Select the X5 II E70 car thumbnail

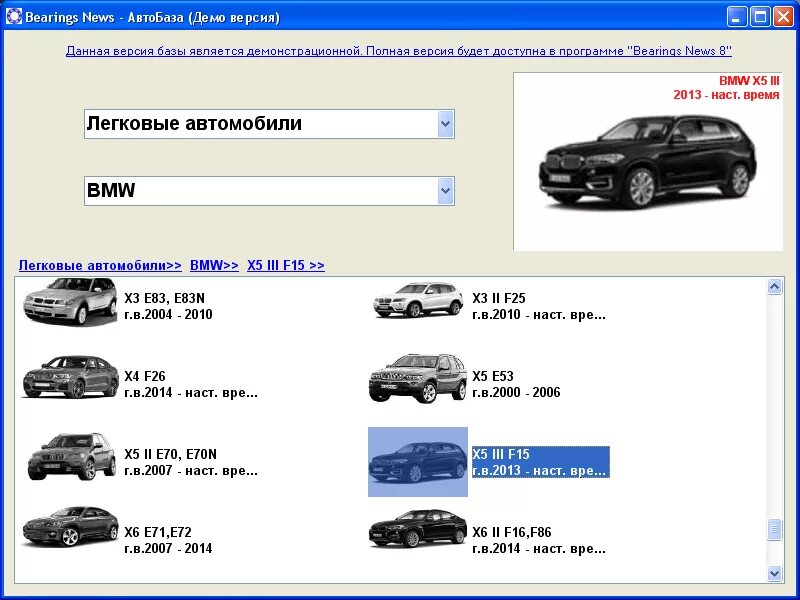pos(71,457)
